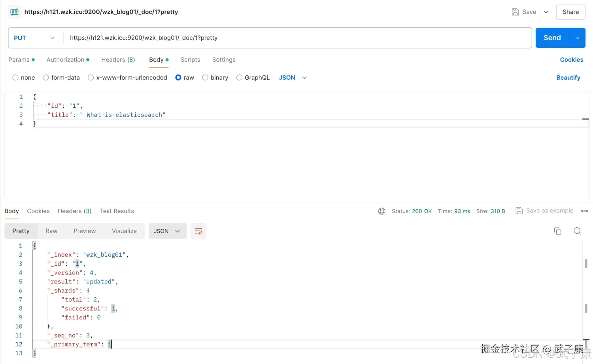Viewport: 593px width, 364px height.
Task: Click the response pane vertical scrollbar
Action: [586, 263]
